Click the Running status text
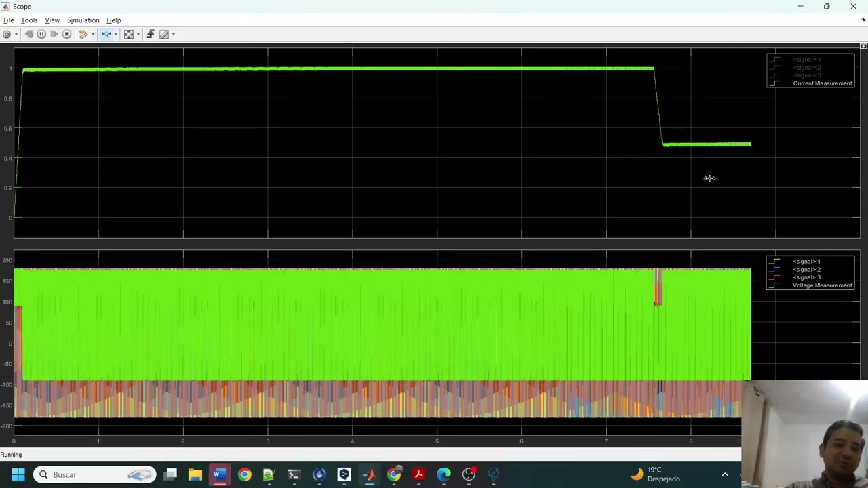 (11, 455)
